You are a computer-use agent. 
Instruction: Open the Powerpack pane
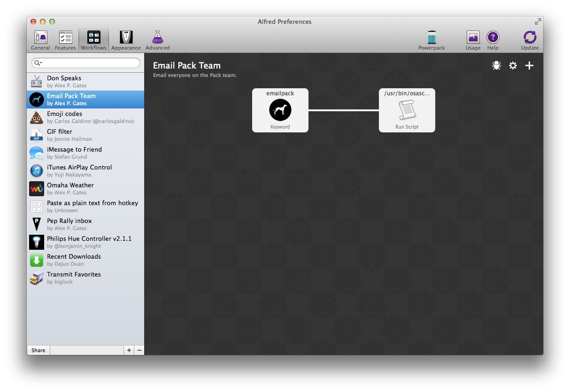pos(431,40)
